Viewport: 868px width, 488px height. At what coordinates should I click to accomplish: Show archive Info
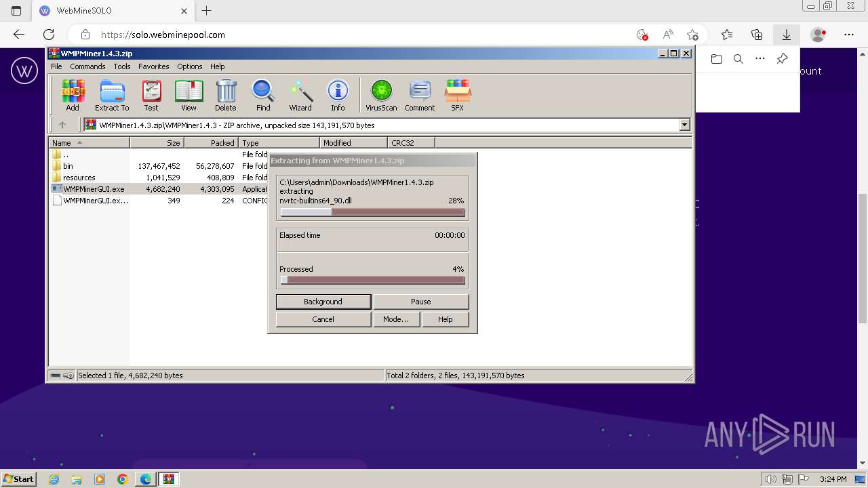point(338,95)
